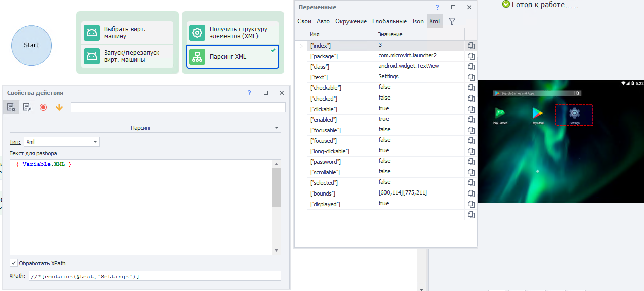Click the Start node circle
The image size is (644, 291).
(31, 45)
